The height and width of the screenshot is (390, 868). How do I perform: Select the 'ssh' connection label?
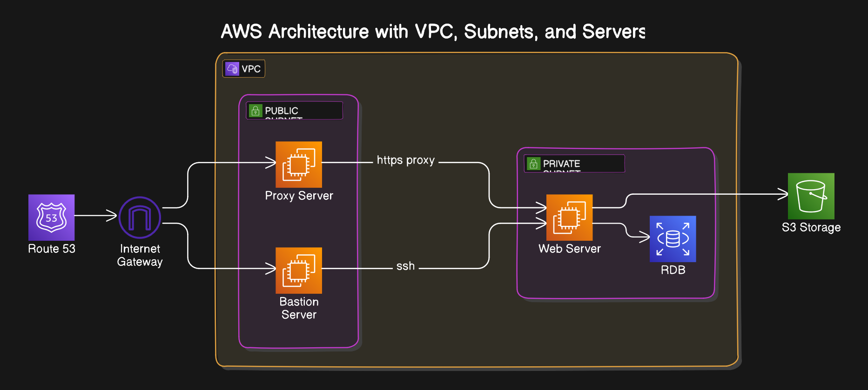405,266
